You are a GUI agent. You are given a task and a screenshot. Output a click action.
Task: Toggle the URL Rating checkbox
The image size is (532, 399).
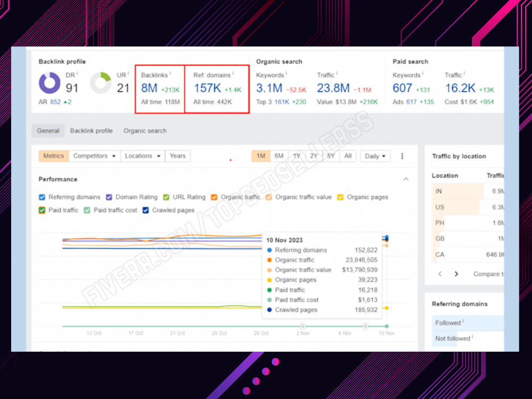(x=166, y=197)
